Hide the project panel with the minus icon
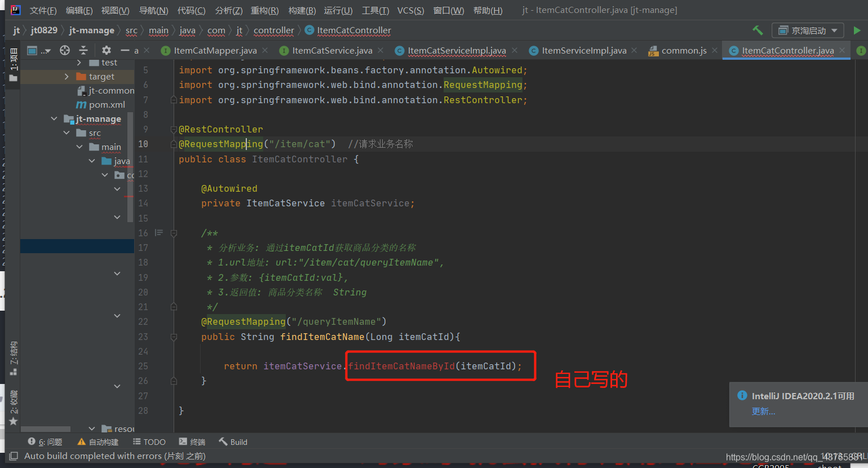The height and width of the screenshot is (468, 868). [125, 50]
